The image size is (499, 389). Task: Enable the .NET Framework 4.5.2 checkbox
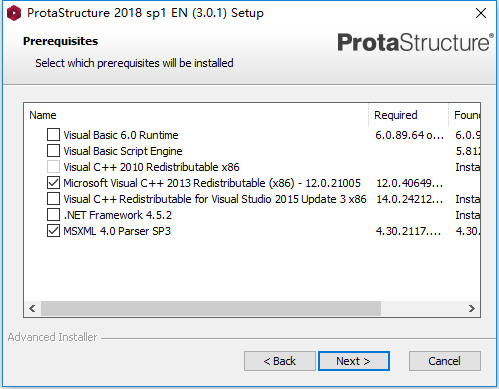(53, 215)
